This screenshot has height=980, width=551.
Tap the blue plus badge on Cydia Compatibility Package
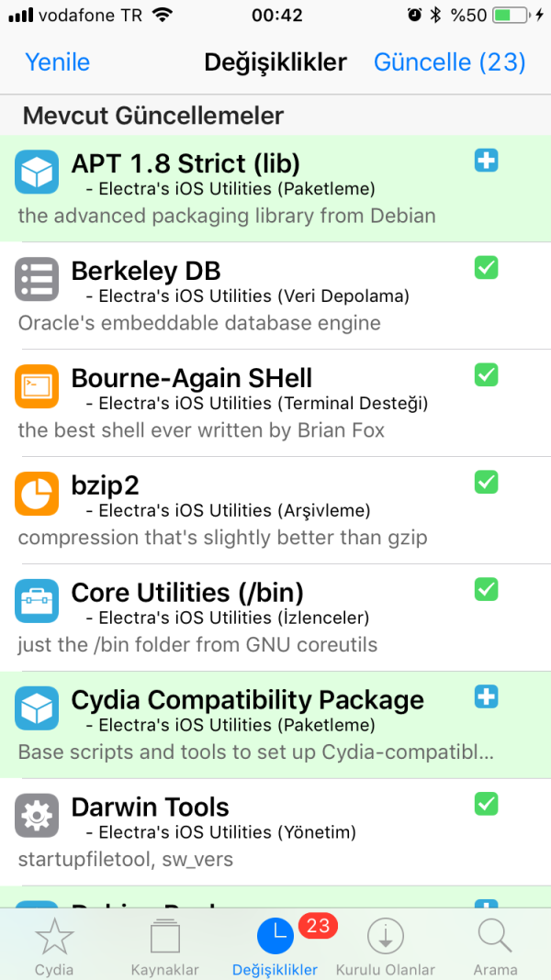coord(486,697)
